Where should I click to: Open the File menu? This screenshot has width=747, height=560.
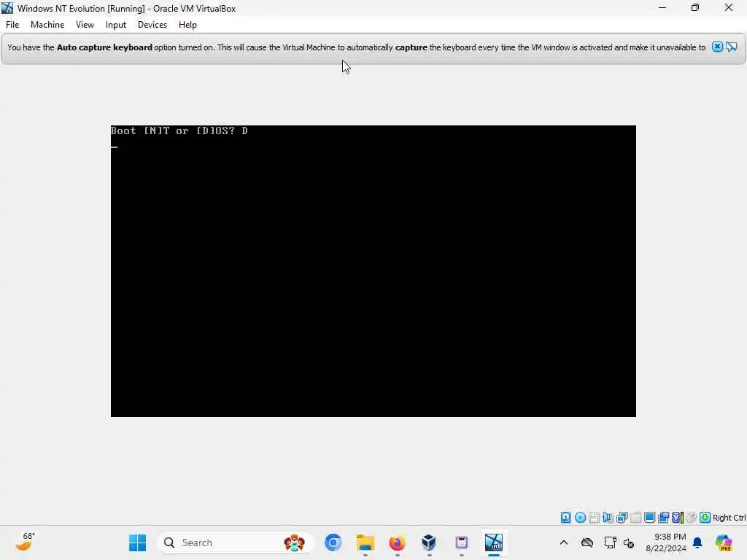12,25
